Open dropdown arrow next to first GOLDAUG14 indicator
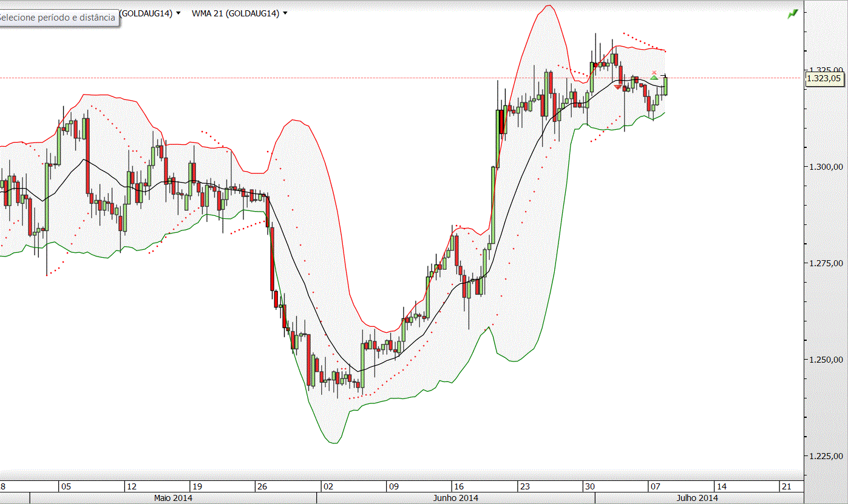Screen dimensions: 848x504 178,13
